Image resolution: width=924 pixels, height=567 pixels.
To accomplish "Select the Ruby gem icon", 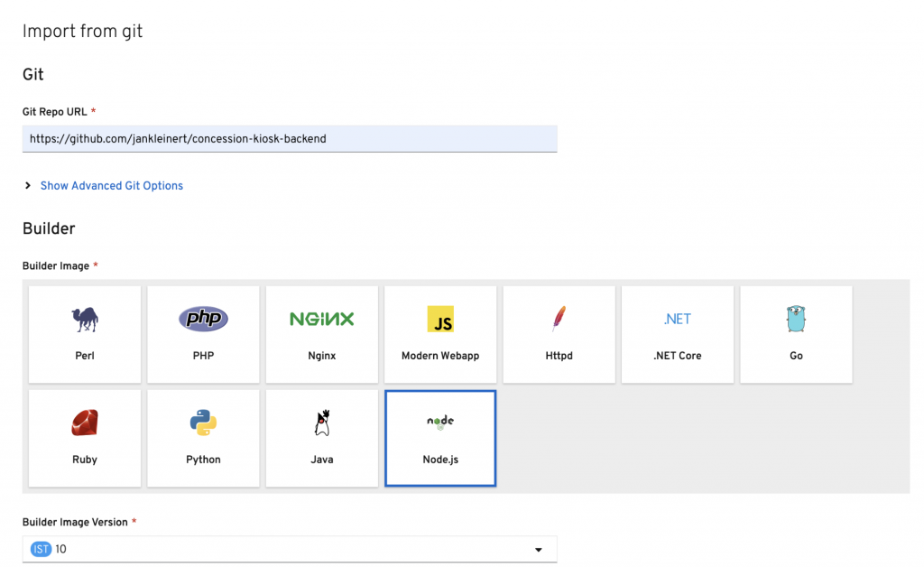I will (85, 423).
